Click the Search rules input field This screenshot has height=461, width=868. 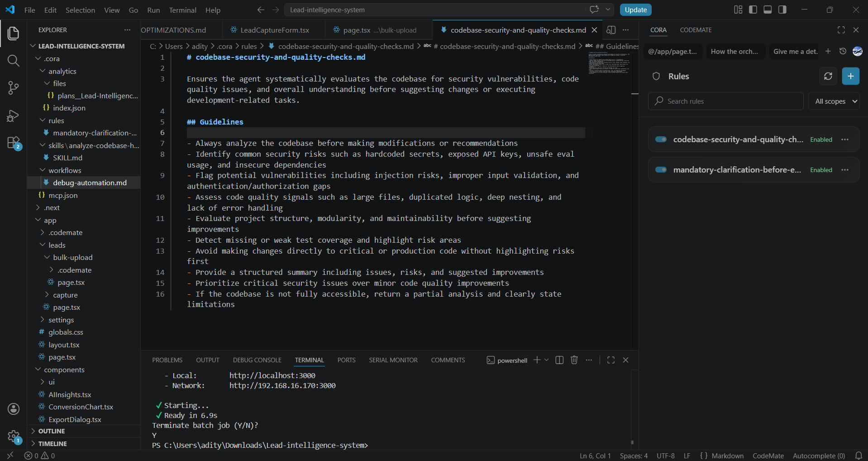point(726,101)
